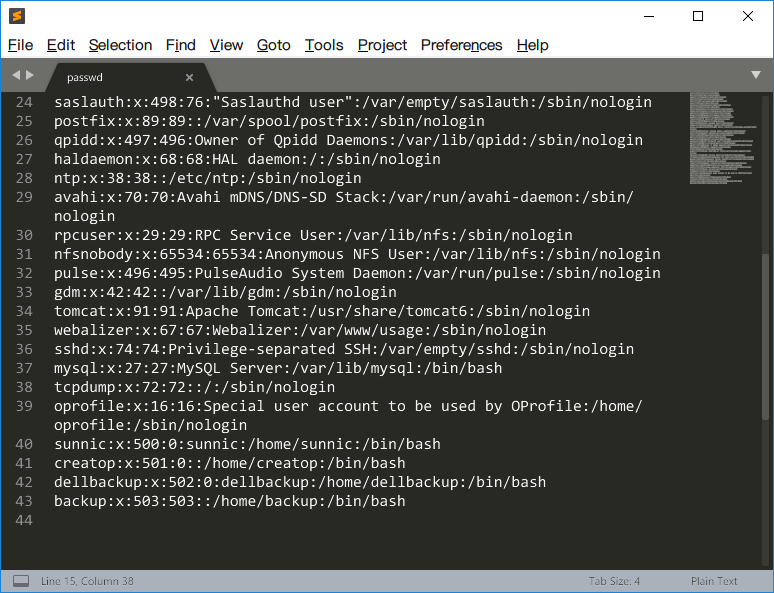The width and height of the screenshot is (774, 593).
Task: Place cursor in avahi:x:70:70 line
Action: [344, 206]
